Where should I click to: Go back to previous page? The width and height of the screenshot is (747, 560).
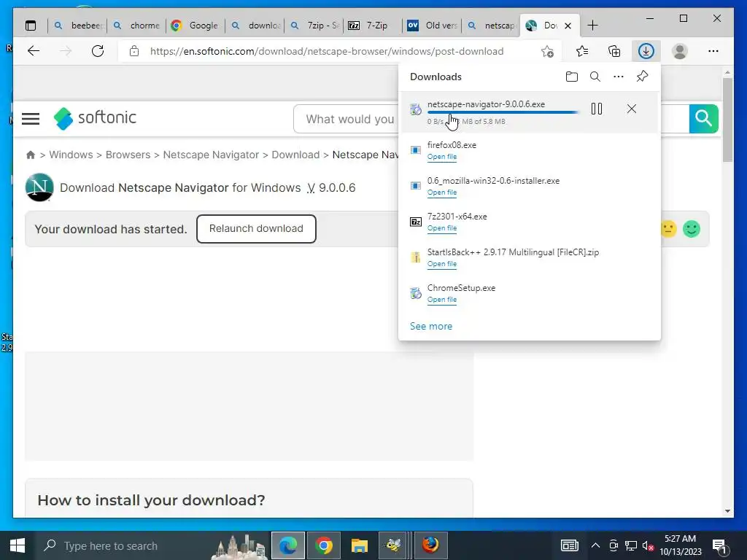click(x=34, y=51)
